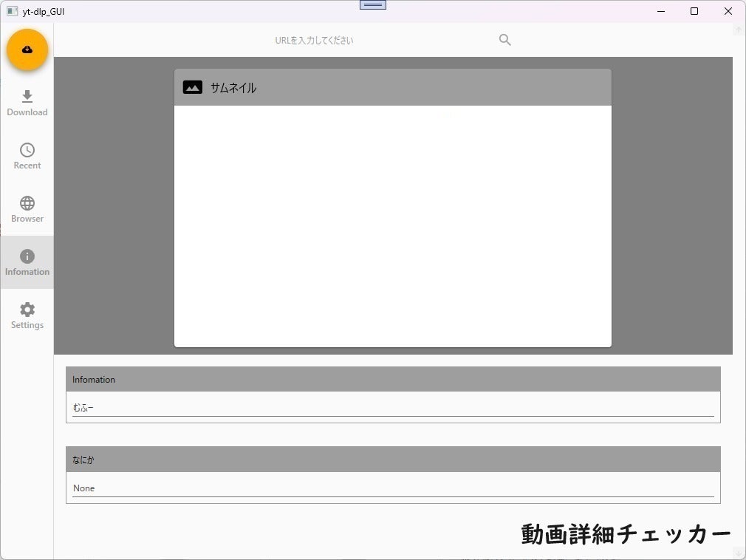Click the picture icon in the サムネイル header
The width and height of the screenshot is (746, 560).
point(192,86)
